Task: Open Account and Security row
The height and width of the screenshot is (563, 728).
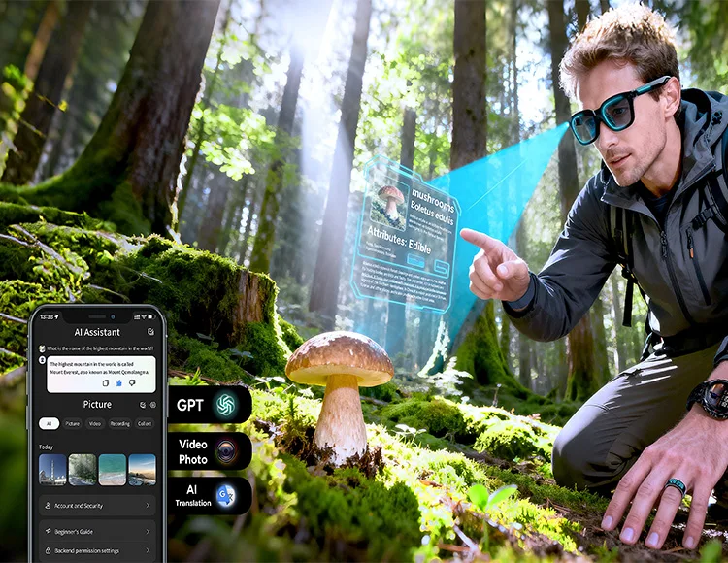Action: pos(97,506)
